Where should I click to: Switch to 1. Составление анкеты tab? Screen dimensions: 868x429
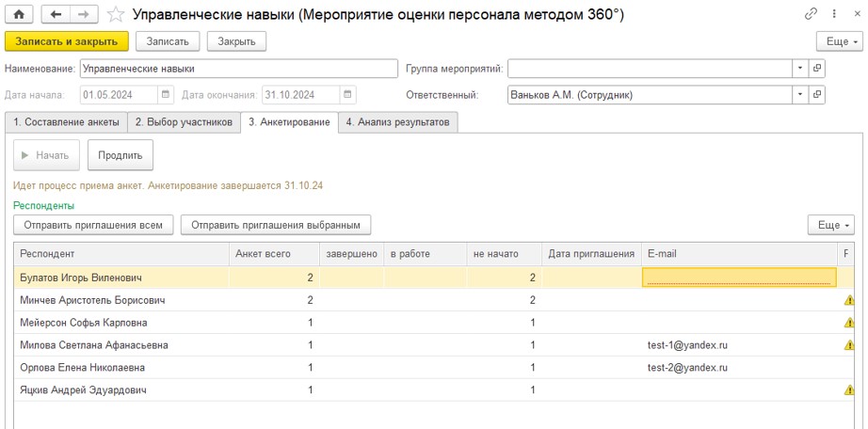pos(67,122)
